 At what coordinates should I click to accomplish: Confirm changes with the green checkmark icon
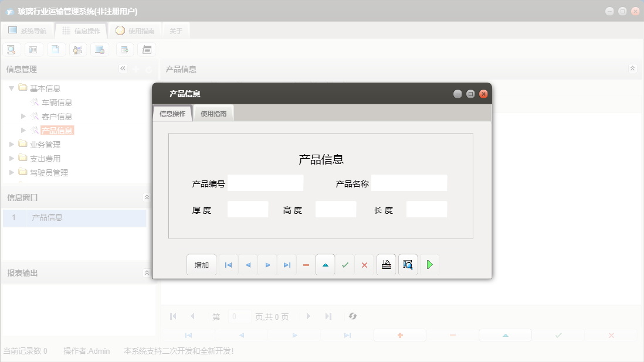pos(345,264)
